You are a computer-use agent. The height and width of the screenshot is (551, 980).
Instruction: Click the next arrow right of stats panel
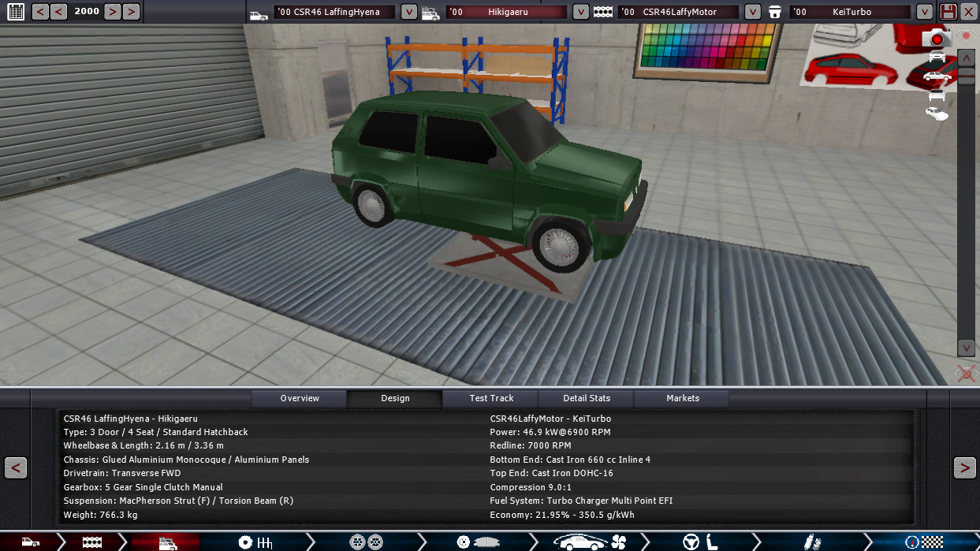point(964,467)
